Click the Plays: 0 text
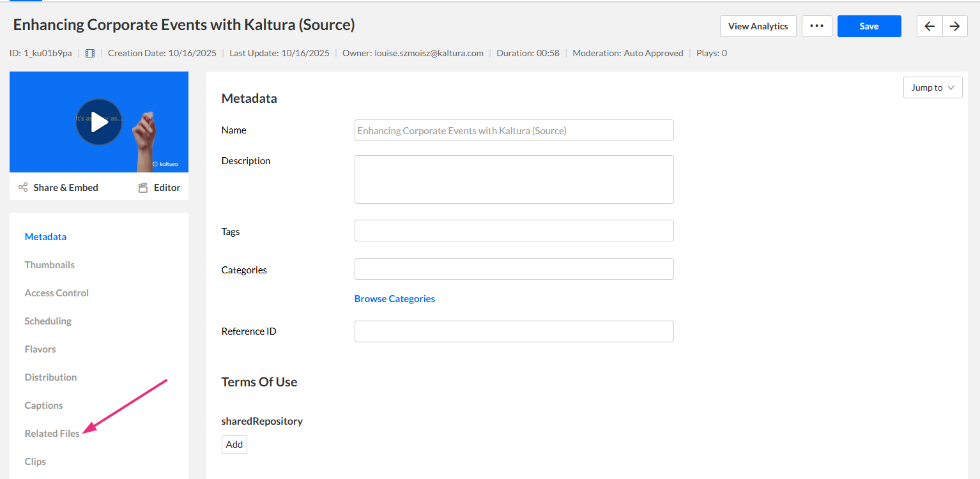 click(x=712, y=54)
